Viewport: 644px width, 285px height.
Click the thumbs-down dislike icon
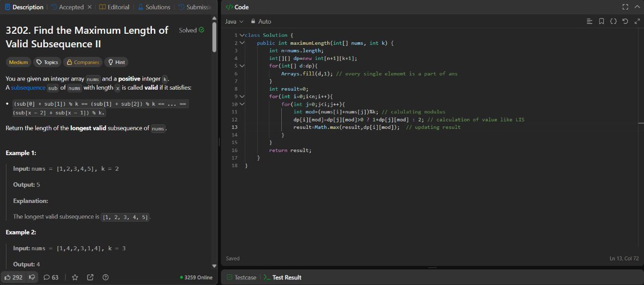click(32, 277)
